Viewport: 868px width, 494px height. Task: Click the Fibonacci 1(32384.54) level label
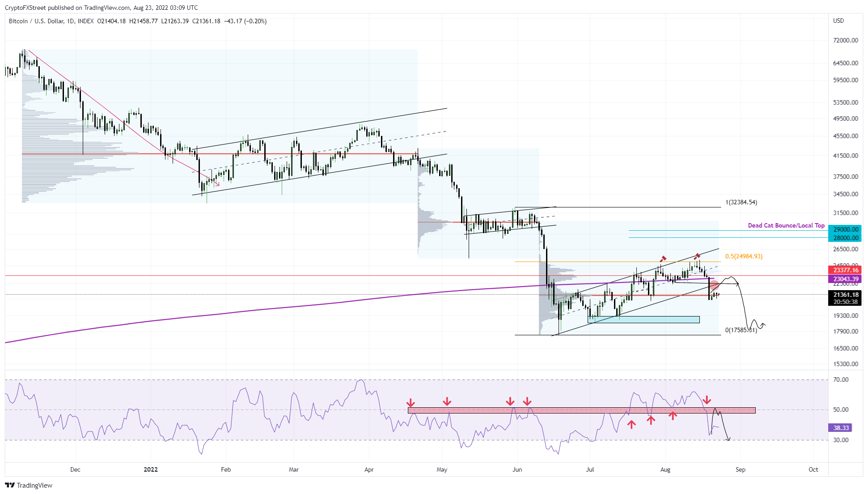pyautogui.click(x=741, y=202)
